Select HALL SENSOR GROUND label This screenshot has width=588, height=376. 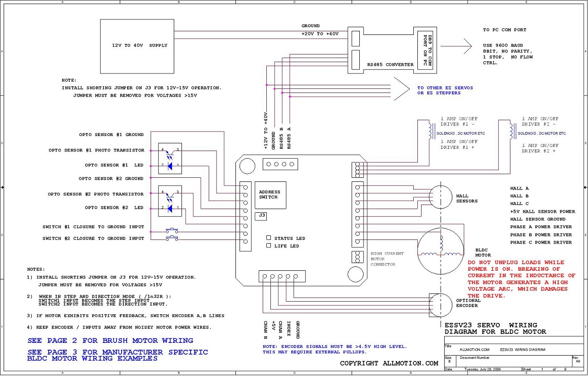(538, 219)
